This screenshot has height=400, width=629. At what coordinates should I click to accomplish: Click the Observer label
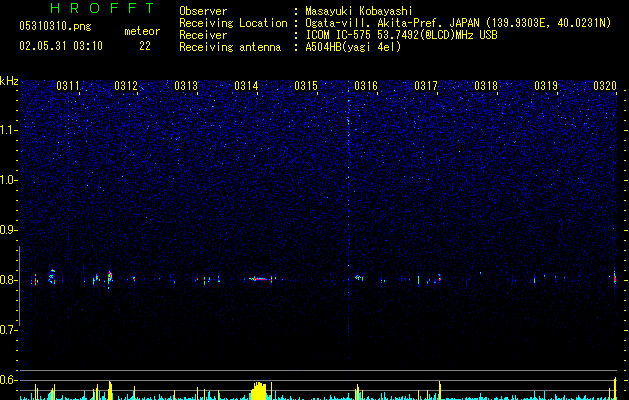[203, 11]
